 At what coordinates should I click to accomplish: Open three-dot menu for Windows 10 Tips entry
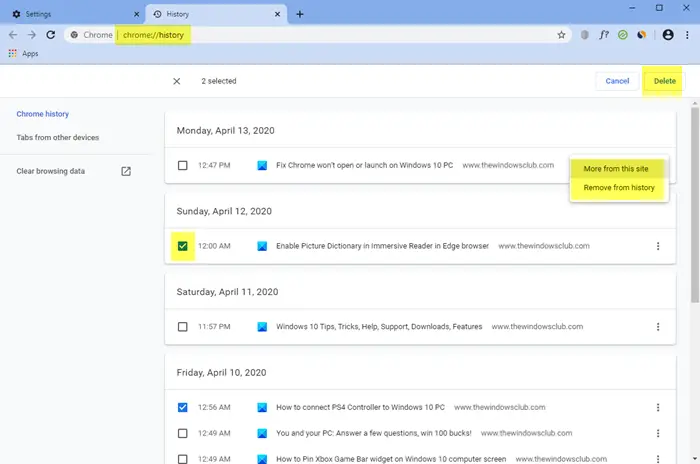pos(658,327)
